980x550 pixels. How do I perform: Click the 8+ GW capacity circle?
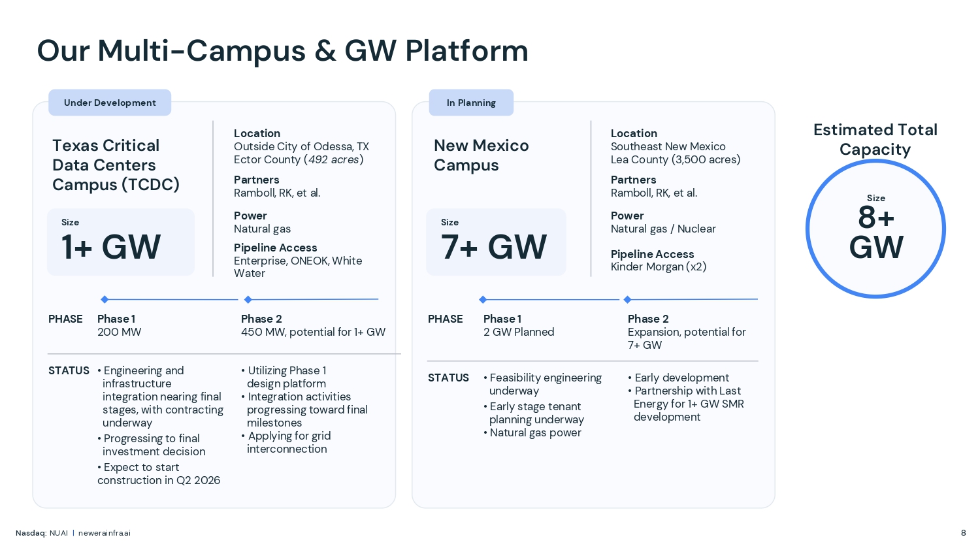click(x=875, y=229)
